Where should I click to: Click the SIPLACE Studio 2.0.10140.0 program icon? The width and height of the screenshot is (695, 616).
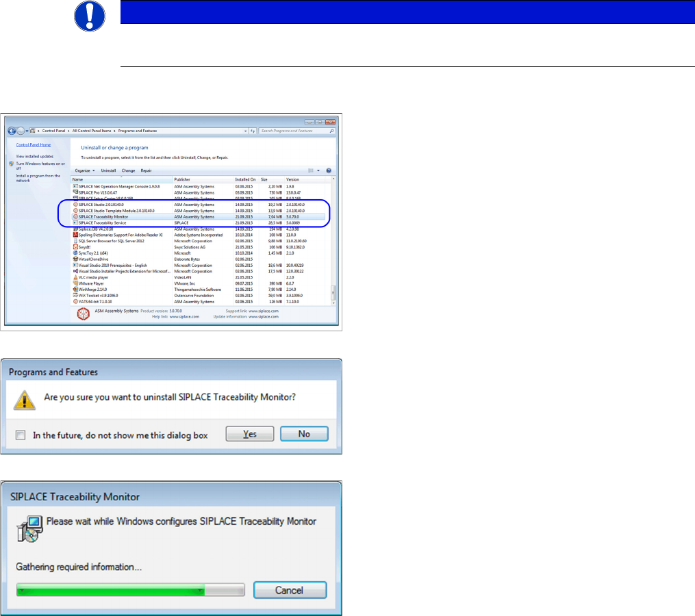(75, 205)
